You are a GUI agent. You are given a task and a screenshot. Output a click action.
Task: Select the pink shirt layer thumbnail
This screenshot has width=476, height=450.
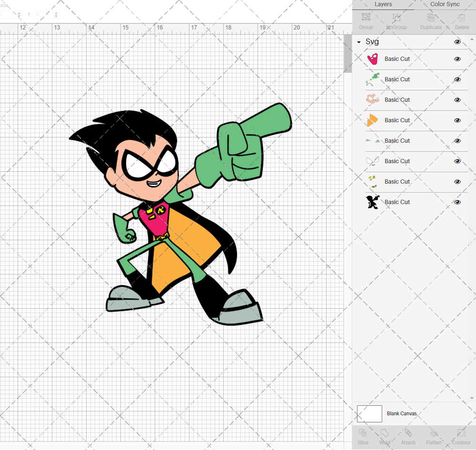(x=373, y=59)
